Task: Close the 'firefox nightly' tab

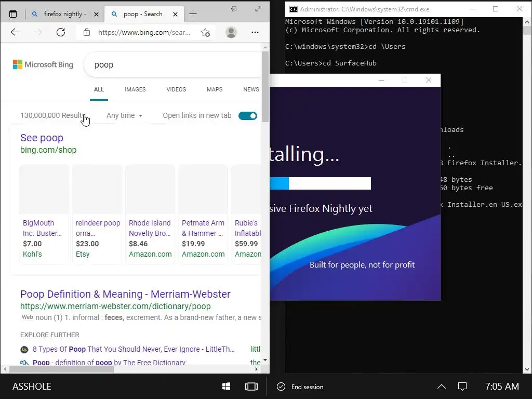Action: tap(96, 14)
